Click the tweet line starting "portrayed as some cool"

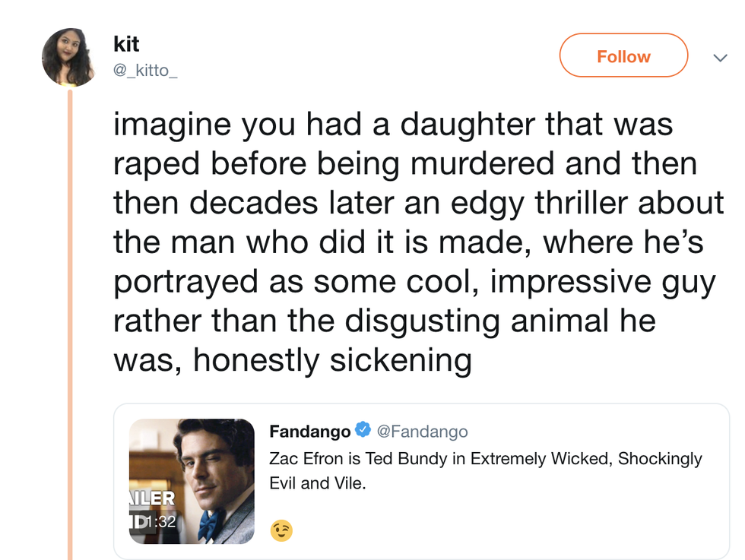(414, 281)
